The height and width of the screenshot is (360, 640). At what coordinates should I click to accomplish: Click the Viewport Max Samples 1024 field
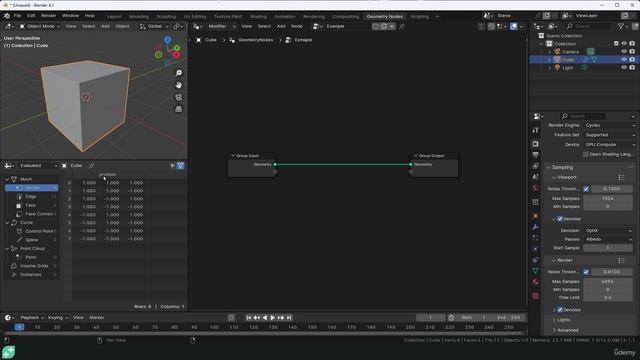click(x=608, y=198)
